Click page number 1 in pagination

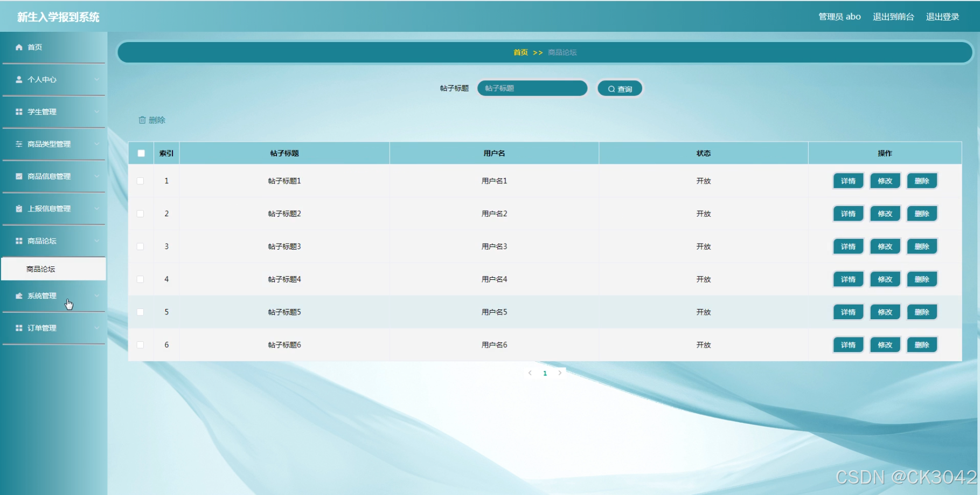click(x=545, y=373)
